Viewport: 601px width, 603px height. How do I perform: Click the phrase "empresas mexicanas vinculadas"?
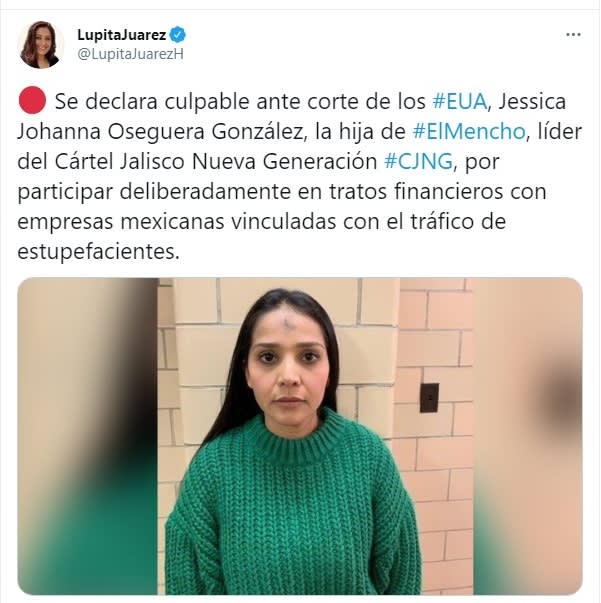[x=177, y=222]
